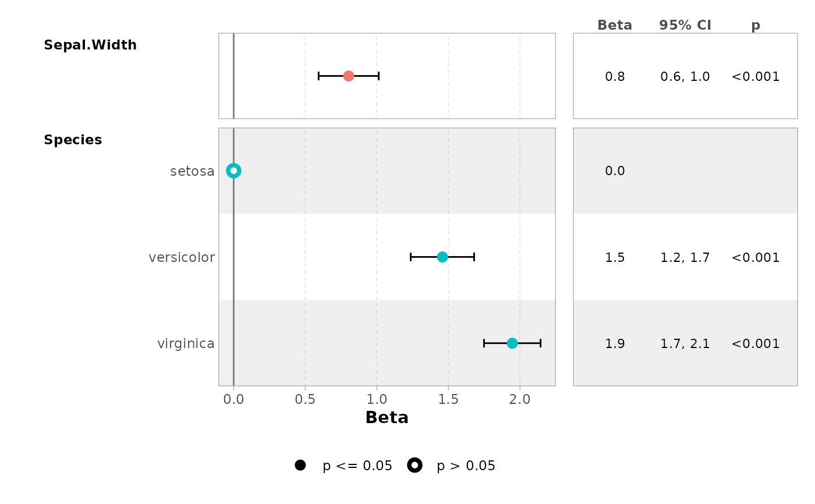Select the setosa row label
815x504 pixels.
pos(192,171)
